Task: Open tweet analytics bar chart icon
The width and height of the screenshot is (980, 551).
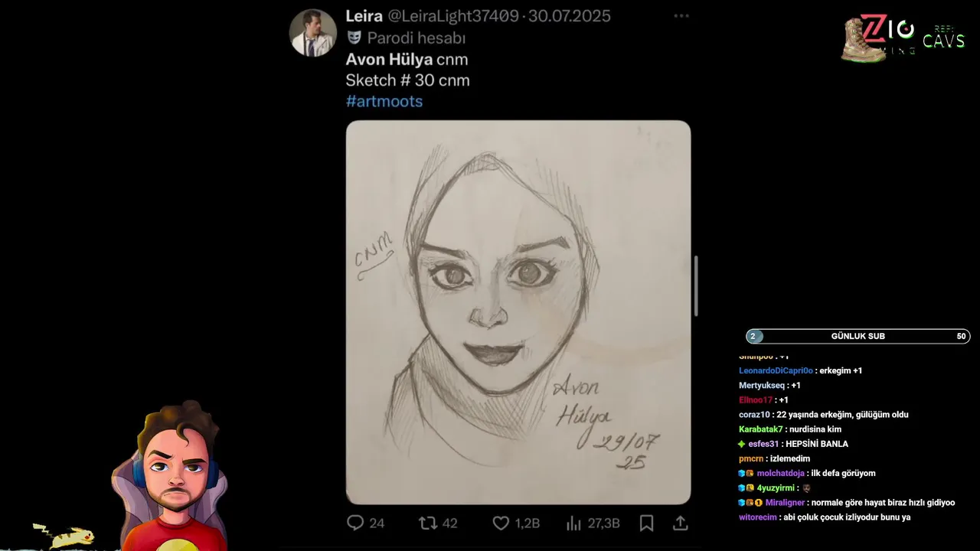Action: 573,523
